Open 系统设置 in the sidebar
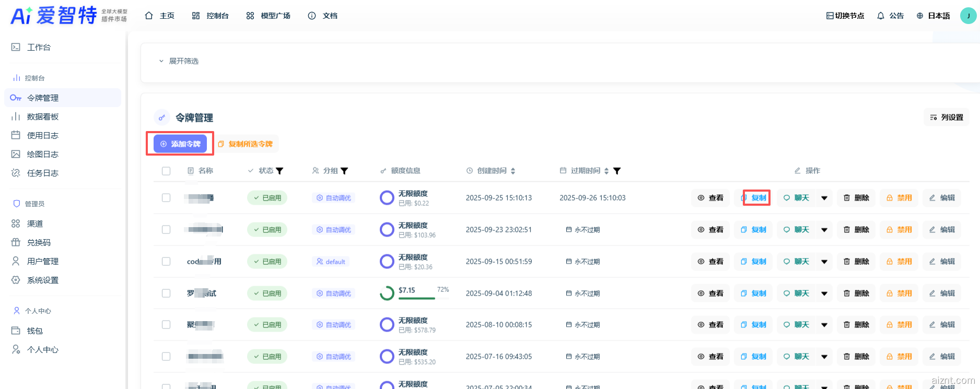Viewport: 980px width, 389px height. (x=63, y=280)
